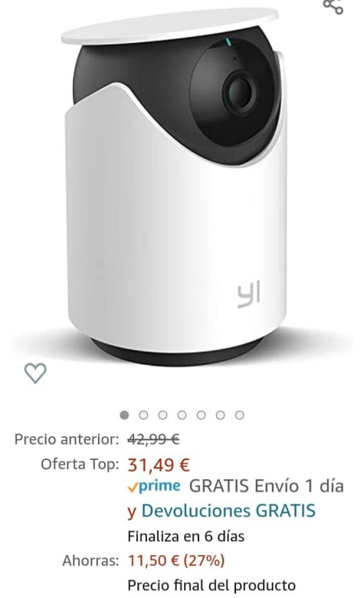Viewport: 364px width, 598px height.
Task: Tap the YI logo on the camera
Action: pos(249,295)
